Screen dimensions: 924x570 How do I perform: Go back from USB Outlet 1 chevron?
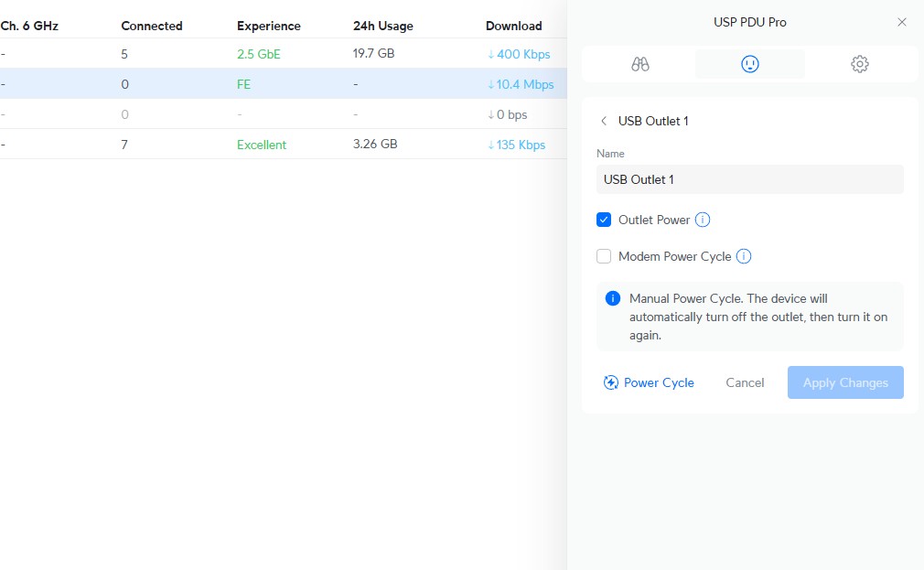(x=604, y=121)
